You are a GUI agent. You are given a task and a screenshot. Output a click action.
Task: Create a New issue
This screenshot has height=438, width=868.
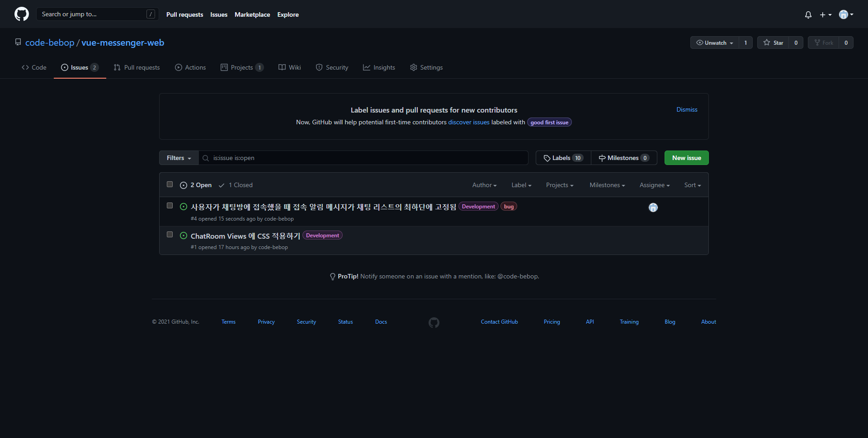point(686,158)
